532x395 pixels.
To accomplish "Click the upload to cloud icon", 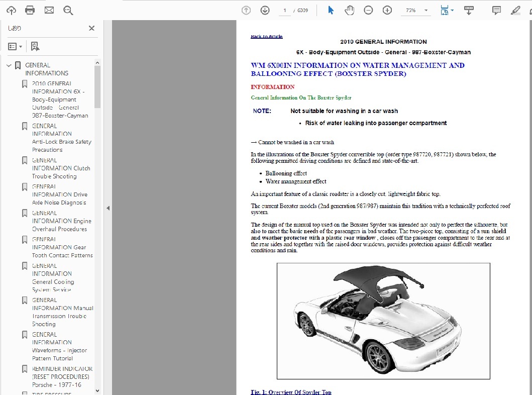I will tap(11, 11).
